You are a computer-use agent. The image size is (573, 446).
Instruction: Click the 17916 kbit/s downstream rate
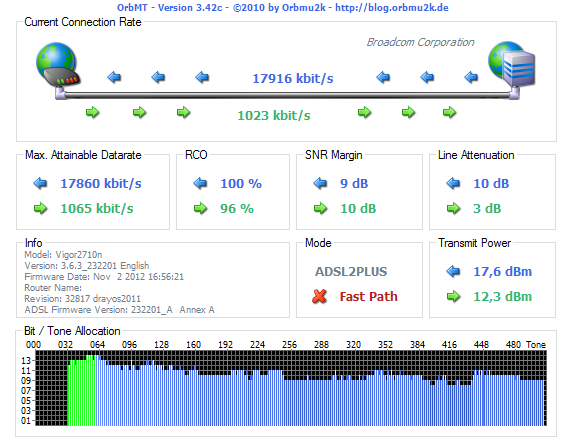pos(293,78)
